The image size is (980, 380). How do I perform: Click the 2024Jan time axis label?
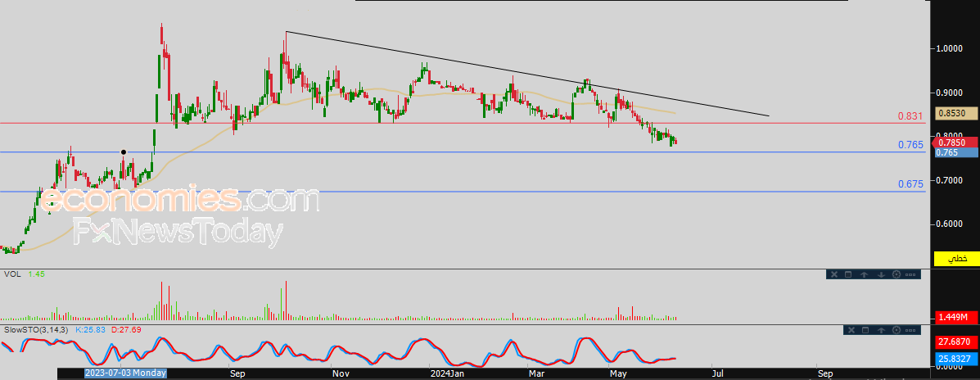click(448, 373)
